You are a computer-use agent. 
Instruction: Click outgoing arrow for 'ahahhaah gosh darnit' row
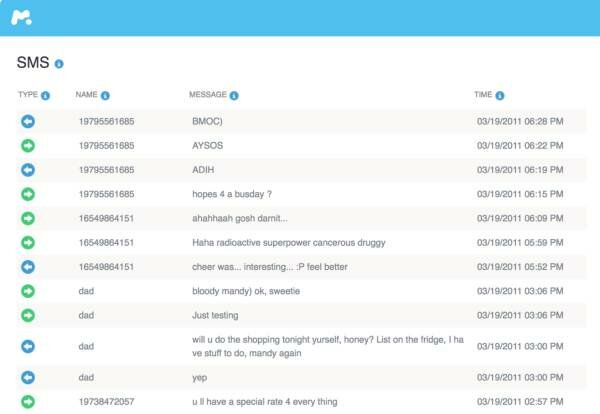pos(28,218)
